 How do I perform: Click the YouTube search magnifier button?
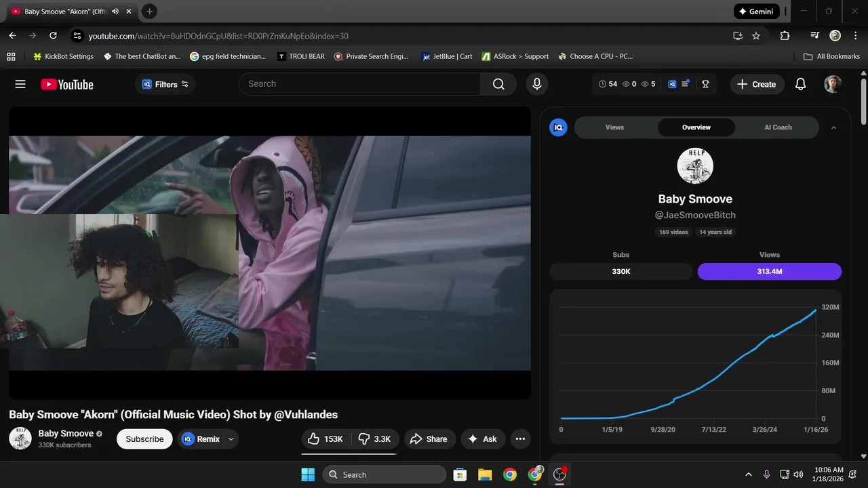[x=498, y=84]
